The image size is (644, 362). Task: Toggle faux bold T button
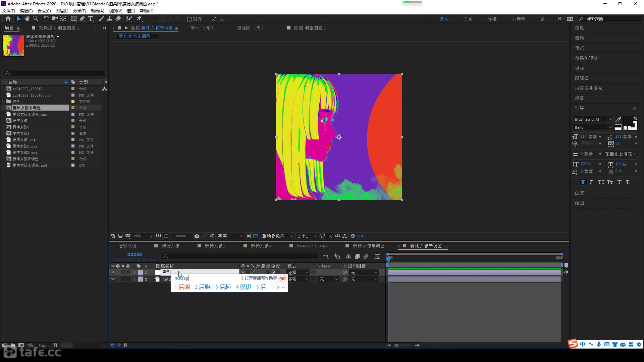(x=583, y=182)
